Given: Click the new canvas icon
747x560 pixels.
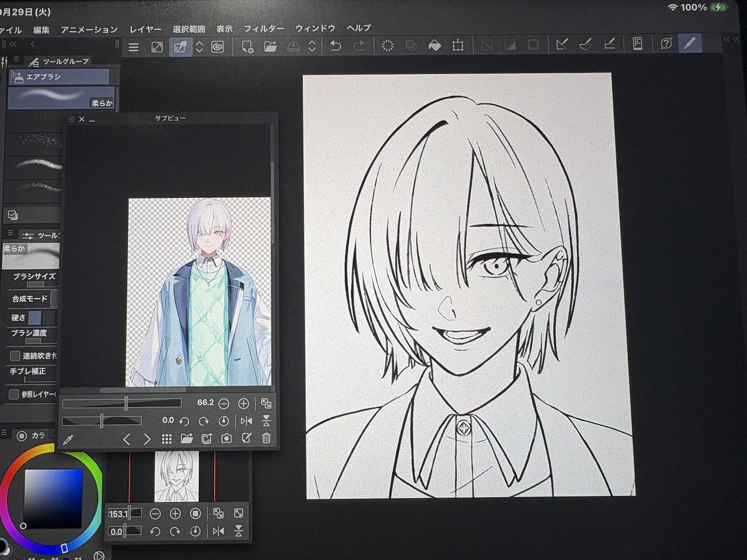Looking at the screenshot, I should pos(247,46).
